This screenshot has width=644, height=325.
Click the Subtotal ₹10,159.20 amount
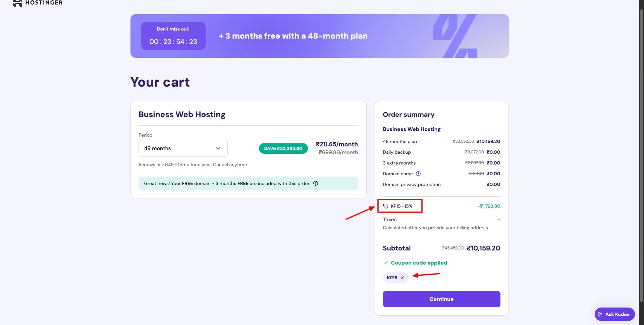click(483, 248)
